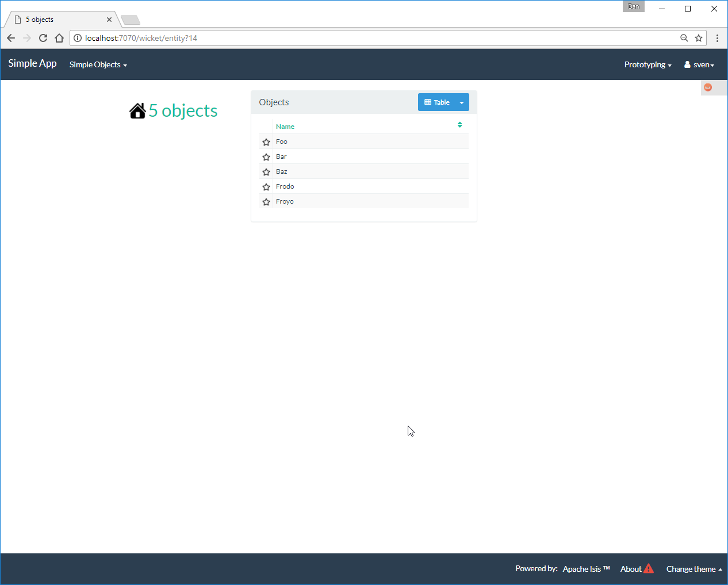Open the sven user menu
This screenshot has width=728, height=585.
point(699,64)
